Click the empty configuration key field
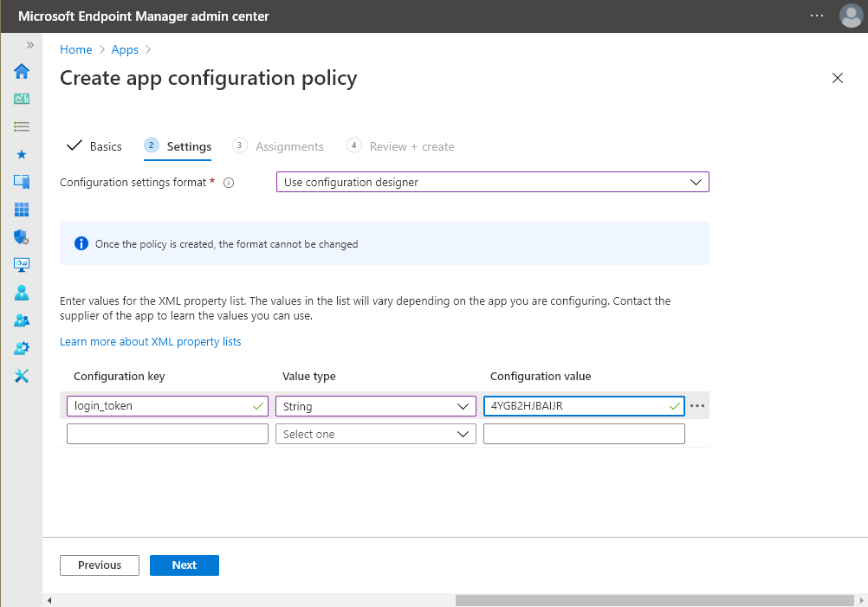 tap(167, 434)
